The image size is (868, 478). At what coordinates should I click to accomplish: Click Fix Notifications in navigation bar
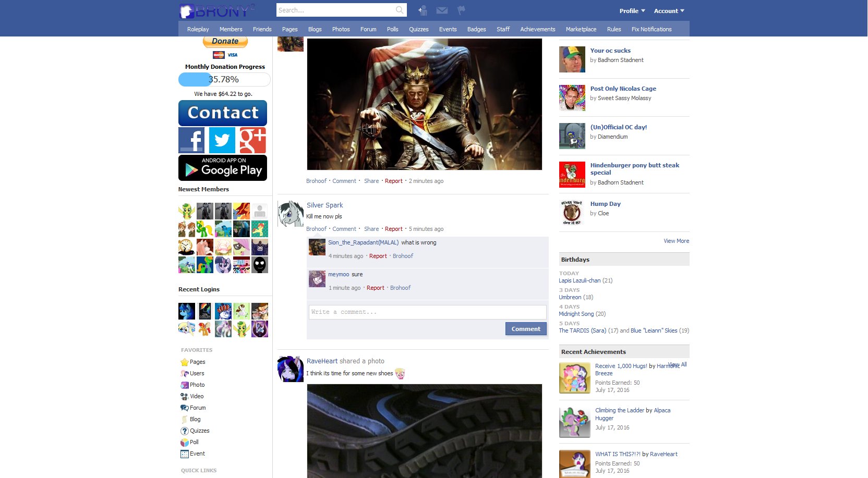(652, 29)
